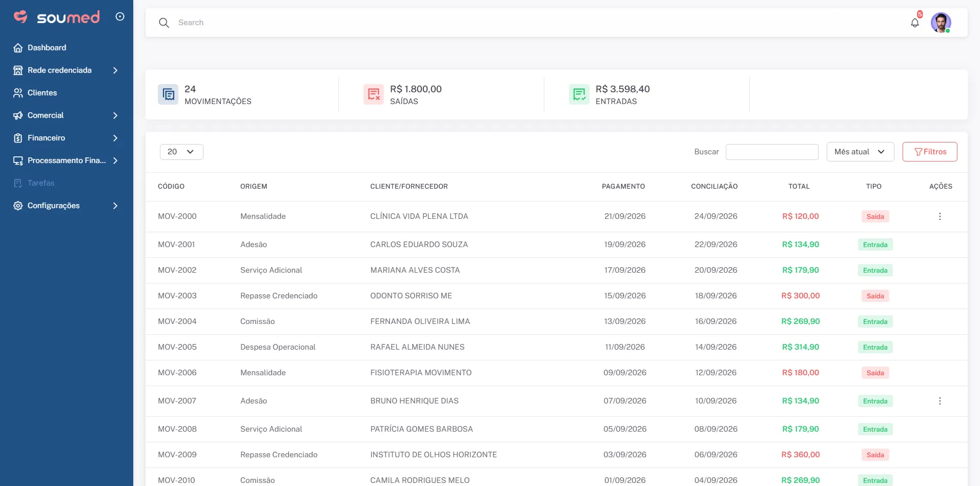Click the Soumed logo
This screenshot has height=486, width=980.
point(56,17)
